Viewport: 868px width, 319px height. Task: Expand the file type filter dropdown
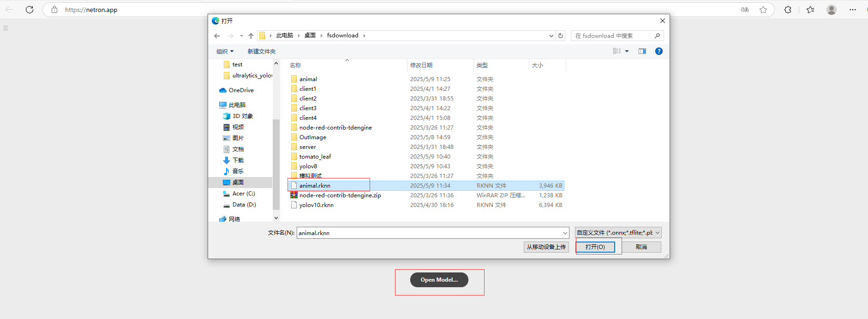point(658,233)
